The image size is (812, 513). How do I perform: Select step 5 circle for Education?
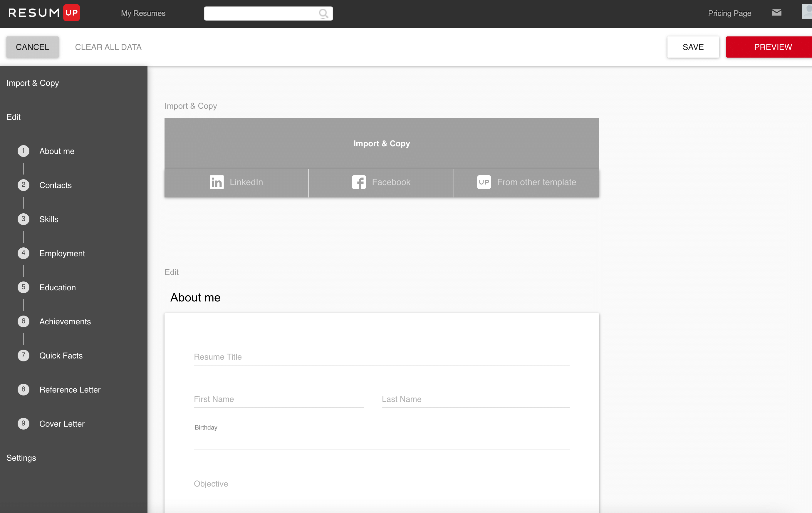pos(23,287)
